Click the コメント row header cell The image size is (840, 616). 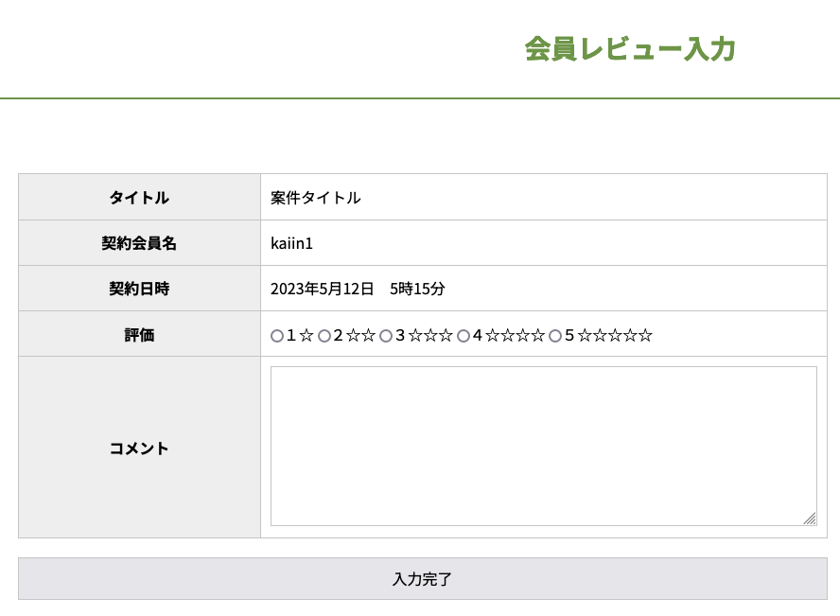pyautogui.click(x=139, y=449)
